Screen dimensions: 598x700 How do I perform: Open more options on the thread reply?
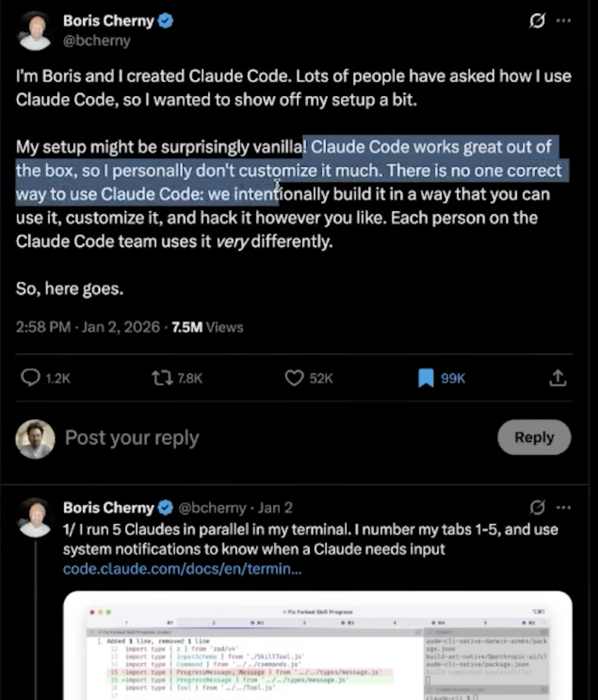tap(563, 507)
